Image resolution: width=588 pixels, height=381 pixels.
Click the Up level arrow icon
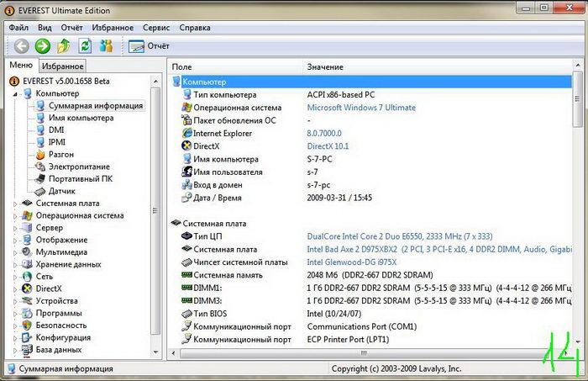(x=64, y=46)
